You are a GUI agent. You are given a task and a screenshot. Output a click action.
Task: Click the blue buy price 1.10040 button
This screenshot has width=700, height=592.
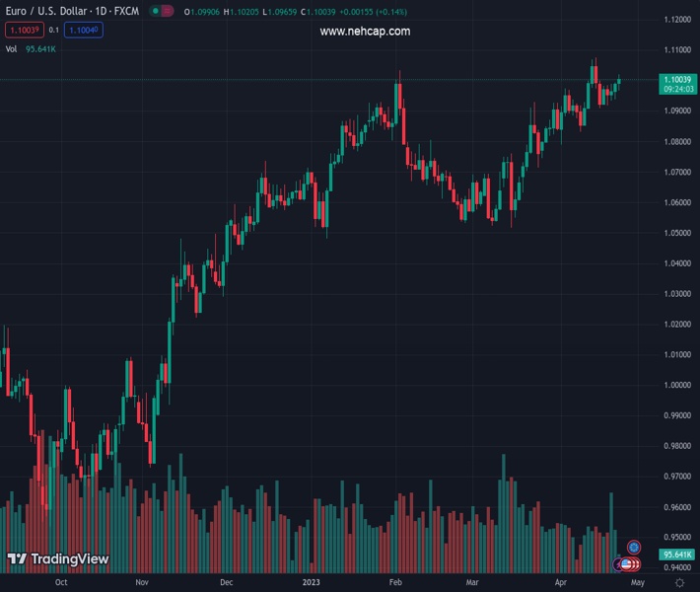[x=86, y=30]
